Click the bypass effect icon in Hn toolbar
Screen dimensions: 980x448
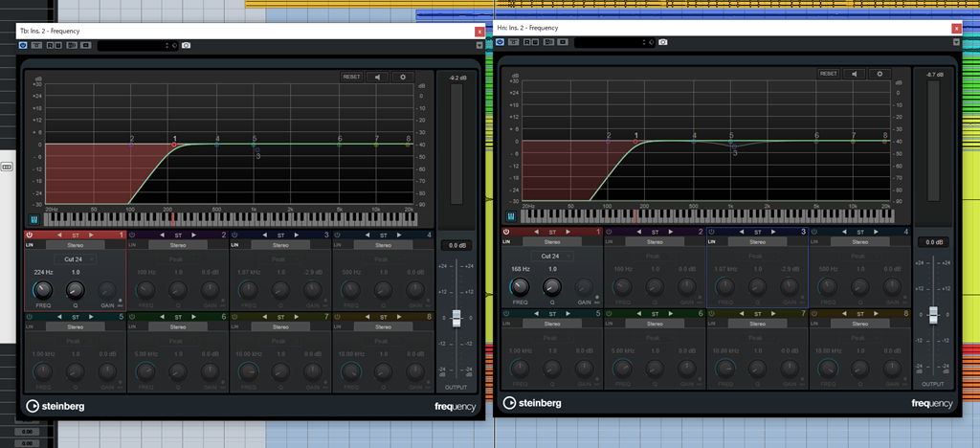tap(501, 41)
